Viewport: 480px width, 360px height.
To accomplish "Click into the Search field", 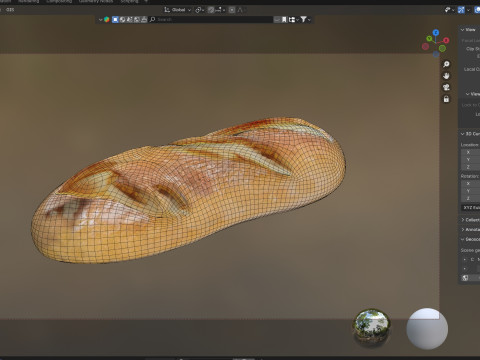I will click(x=211, y=20).
